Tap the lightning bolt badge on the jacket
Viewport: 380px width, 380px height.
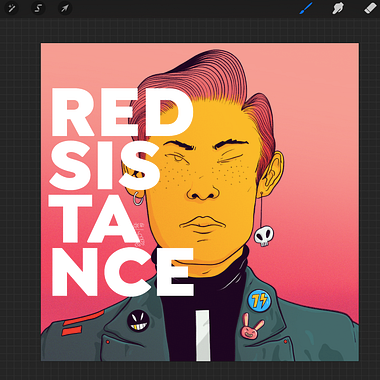coord(259,301)
